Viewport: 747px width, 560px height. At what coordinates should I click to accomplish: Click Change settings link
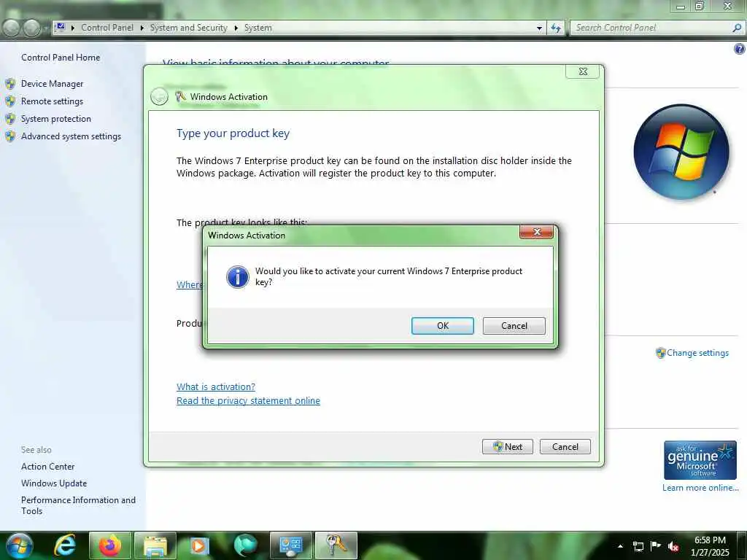click(x=697, y=353)
